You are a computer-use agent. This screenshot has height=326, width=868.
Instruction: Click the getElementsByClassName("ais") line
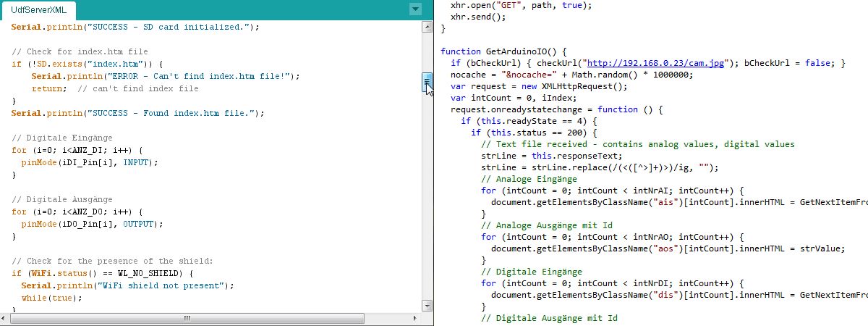pyautogui.click(x=679, y=202)
